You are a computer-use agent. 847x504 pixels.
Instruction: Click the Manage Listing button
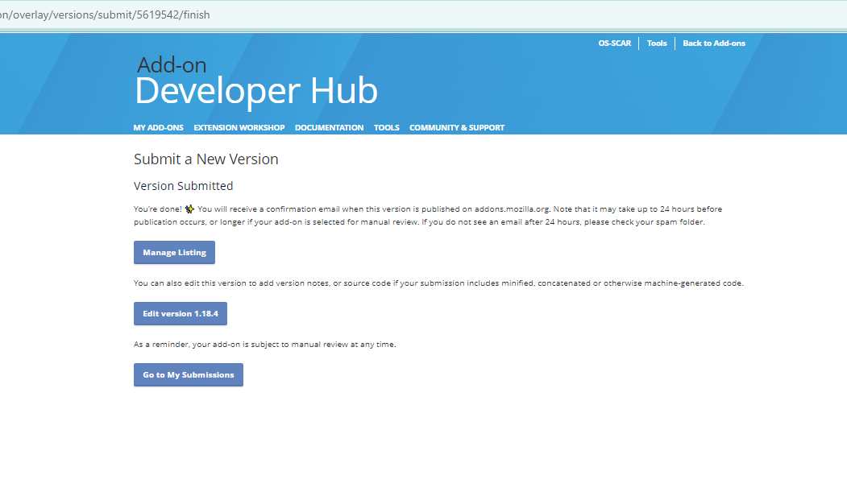[x=174, y=252]
